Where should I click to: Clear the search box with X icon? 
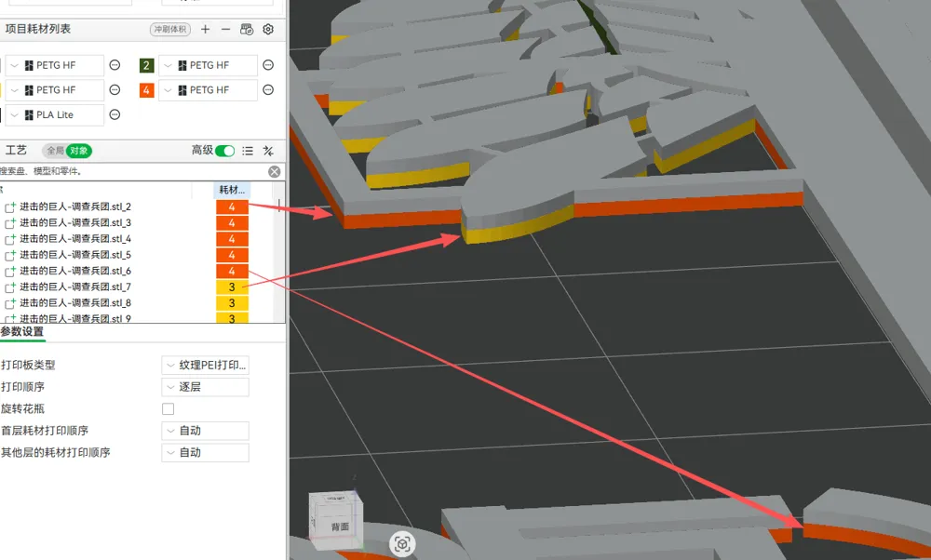point(275,171)
